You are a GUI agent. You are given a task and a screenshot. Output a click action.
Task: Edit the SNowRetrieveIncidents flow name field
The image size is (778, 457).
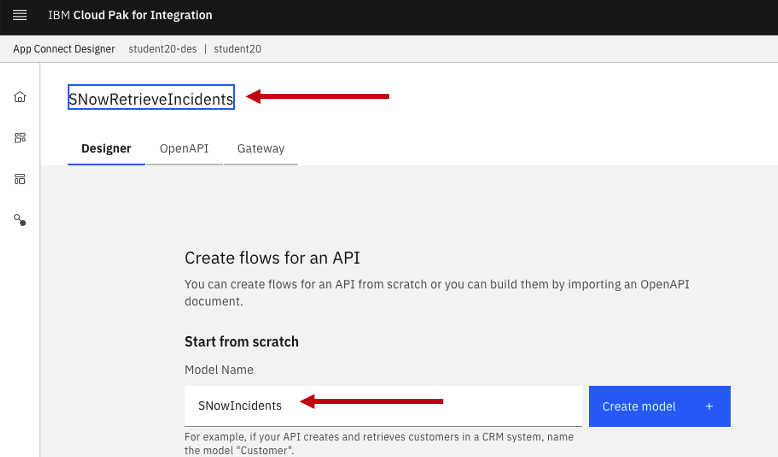[151, 97]
